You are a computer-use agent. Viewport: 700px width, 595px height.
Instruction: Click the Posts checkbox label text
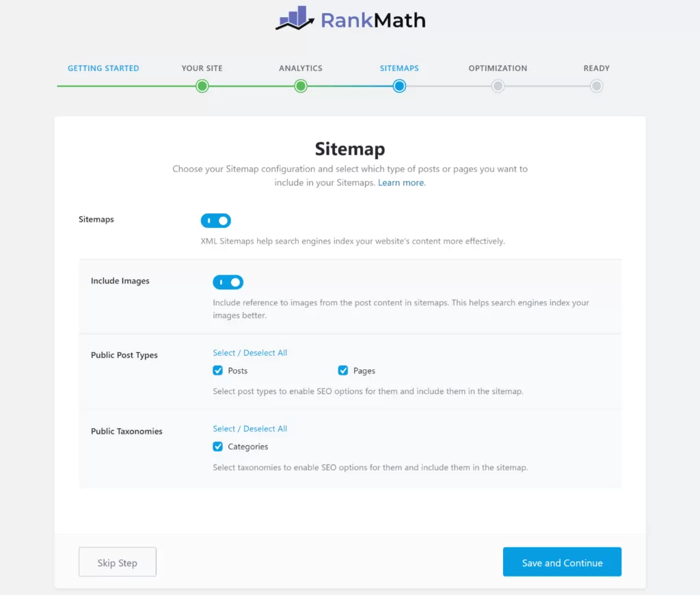(237, 371)
